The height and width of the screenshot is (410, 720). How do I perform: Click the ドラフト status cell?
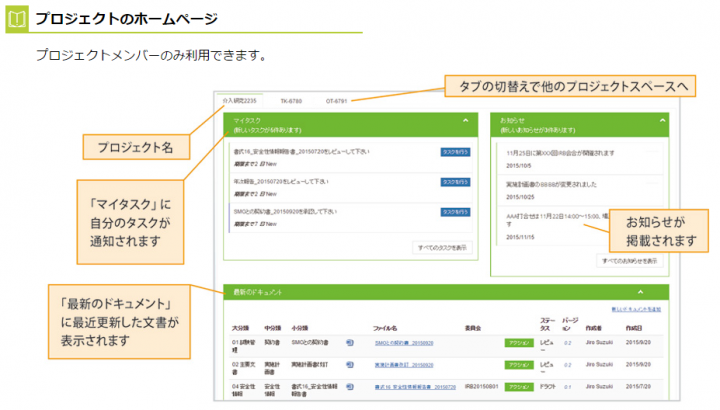coord(547,387)
